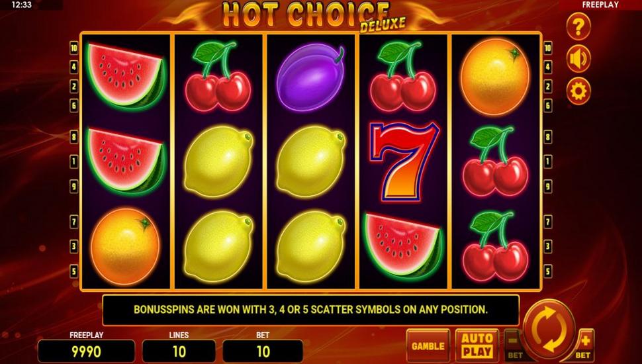Click the orange symbol atop the fifth reel
The image size is (642, 364).
coord(495,77)
